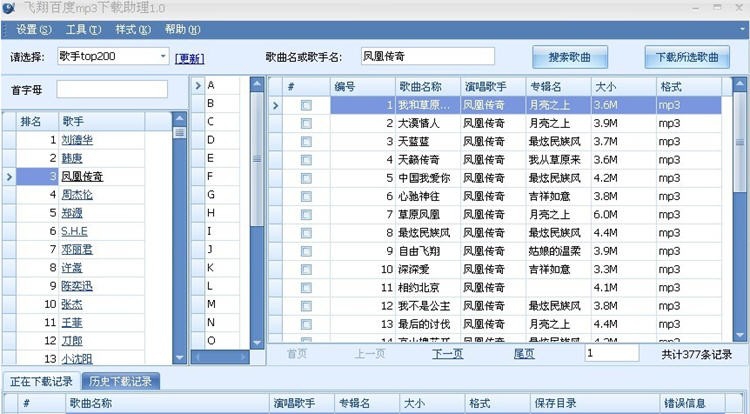Select letter B in alphabet list

222,104
